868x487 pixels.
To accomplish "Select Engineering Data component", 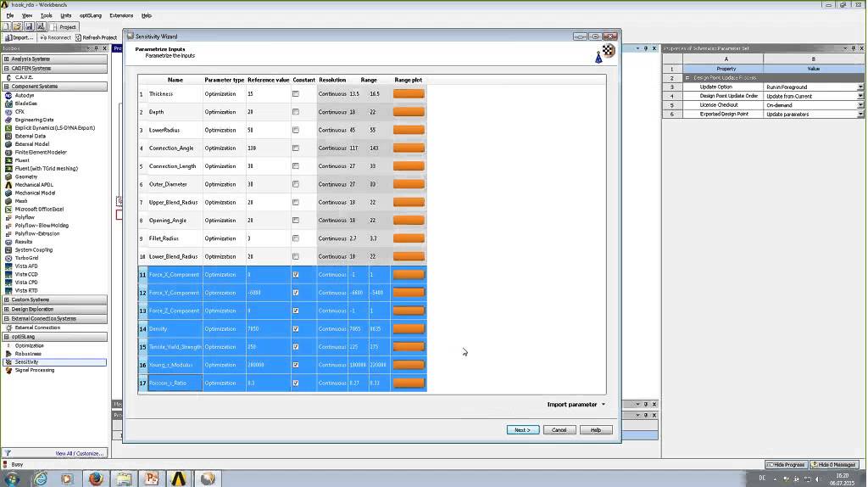I will [34, 120].
